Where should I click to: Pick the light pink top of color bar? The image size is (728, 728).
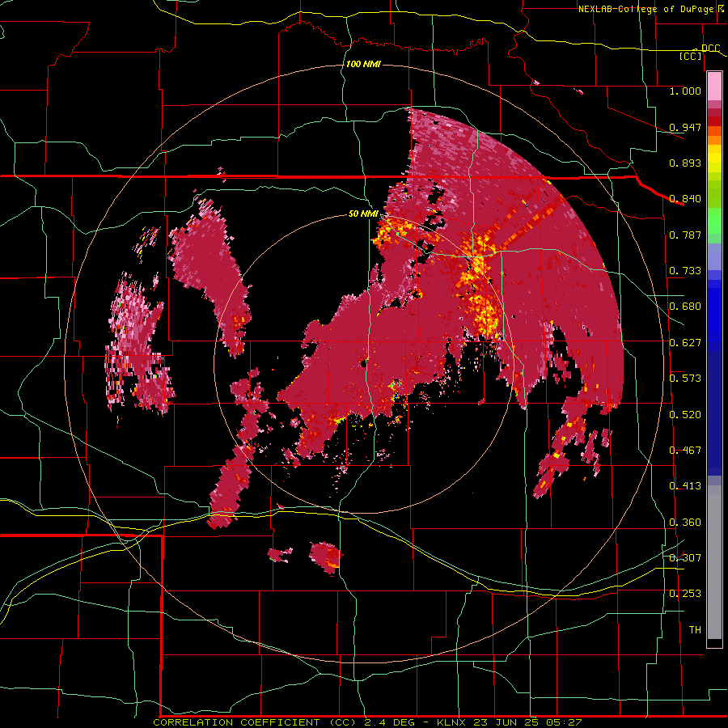click(x=714, y=87)
